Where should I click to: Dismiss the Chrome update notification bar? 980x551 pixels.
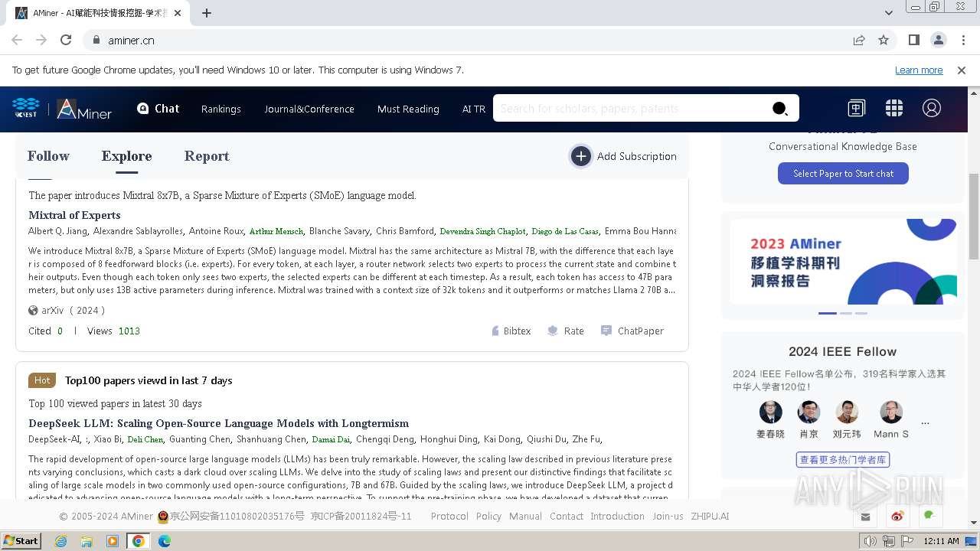tap(962, 70)
